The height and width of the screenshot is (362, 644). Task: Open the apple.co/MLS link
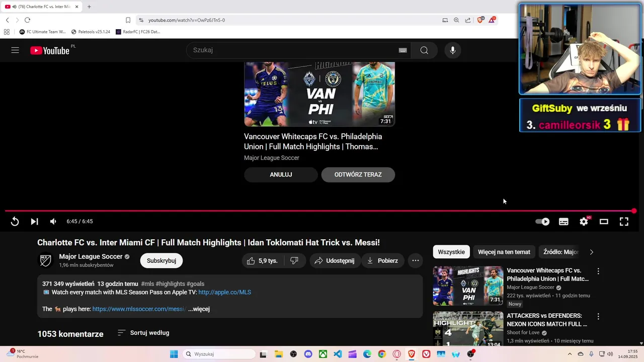tap(224, 292)
